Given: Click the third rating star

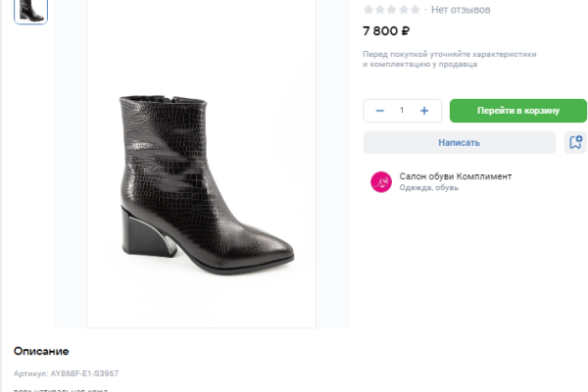Looking at the screenshot, I should [x=392, y=10].
